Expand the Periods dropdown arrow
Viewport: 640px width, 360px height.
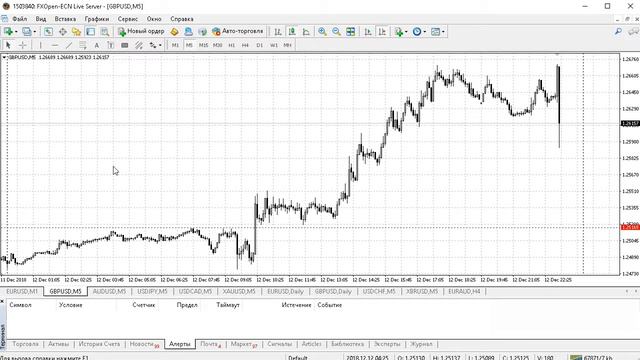coord(424,31)
